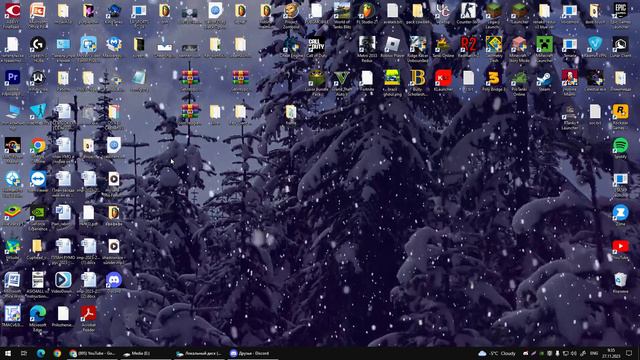Switch to the YouTube Chrome window
Image resolution: width=640 pixels, height=360 pixels.
coord(92,353)
